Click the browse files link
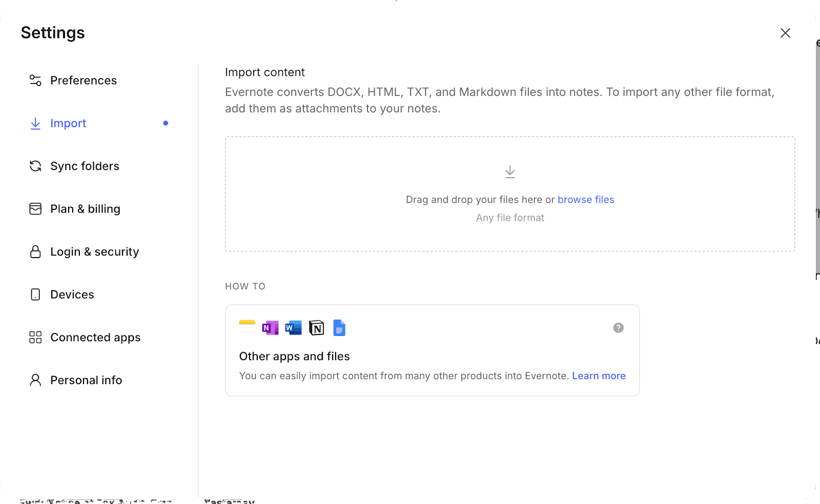This screenshot has width=820, height=504. point(586,200)
